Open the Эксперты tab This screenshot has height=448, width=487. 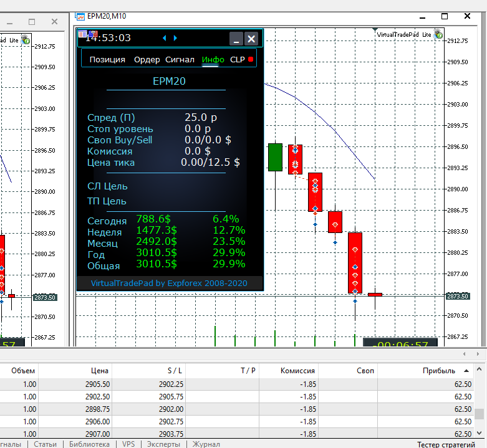[163, 444]
